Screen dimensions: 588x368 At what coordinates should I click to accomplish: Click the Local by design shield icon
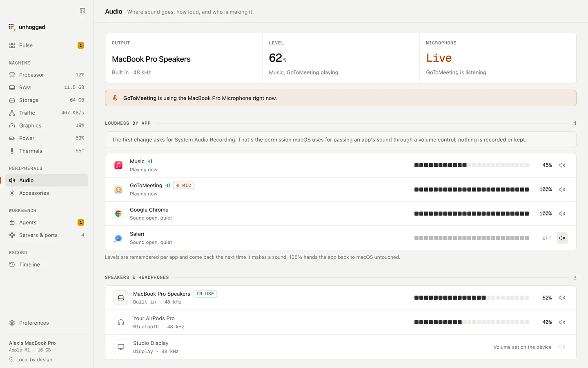[x=11, y=359]
